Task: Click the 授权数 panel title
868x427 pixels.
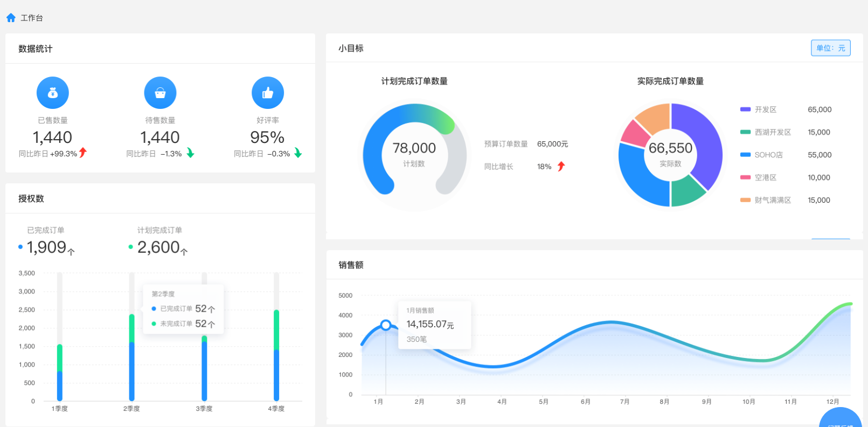Action: tap(31, 198)
